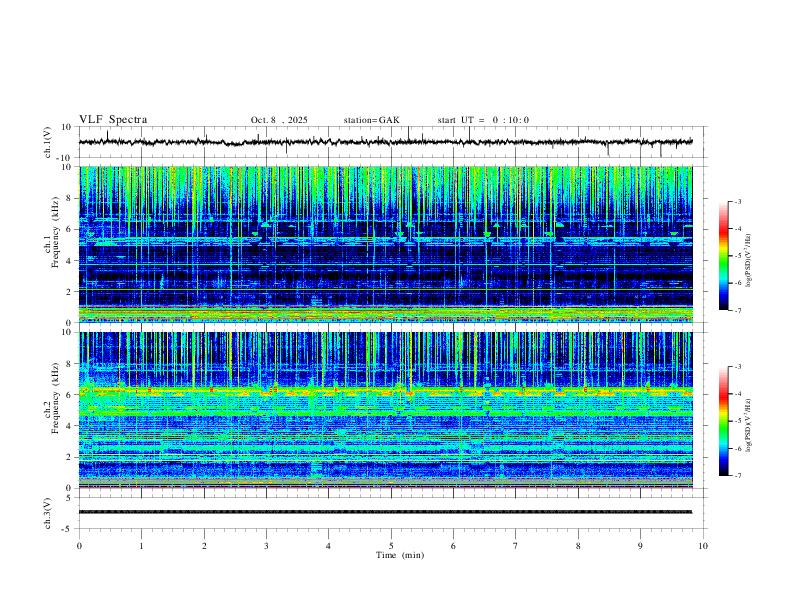Click the ch.2 "Frequency (kHz)" axis label

(x=55, y=397)
